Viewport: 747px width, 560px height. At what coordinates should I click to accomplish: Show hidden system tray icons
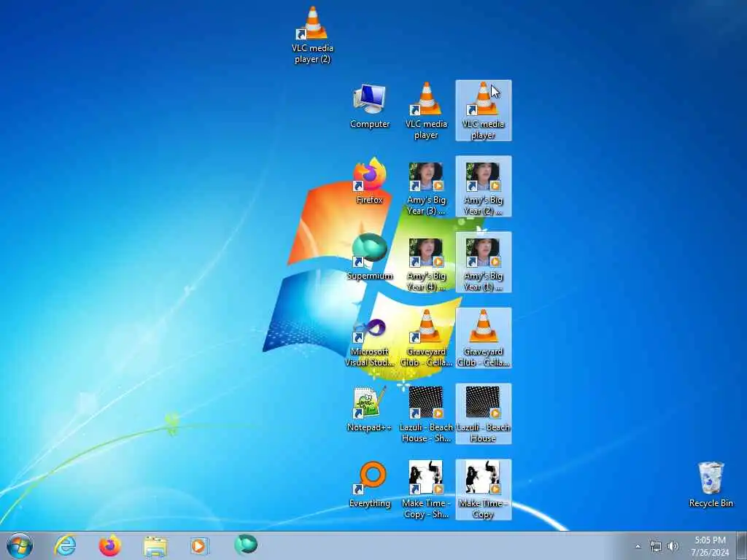638,546
